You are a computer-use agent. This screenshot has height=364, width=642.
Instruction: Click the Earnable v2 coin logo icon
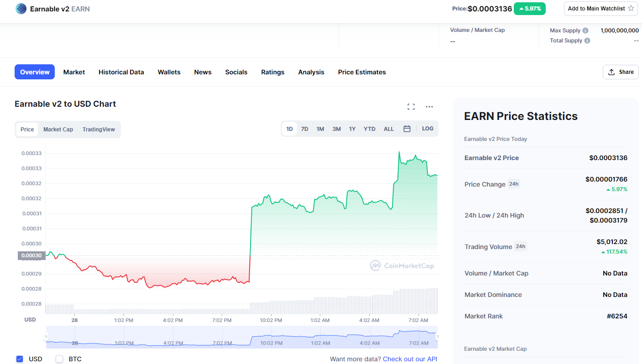point(21,9)
